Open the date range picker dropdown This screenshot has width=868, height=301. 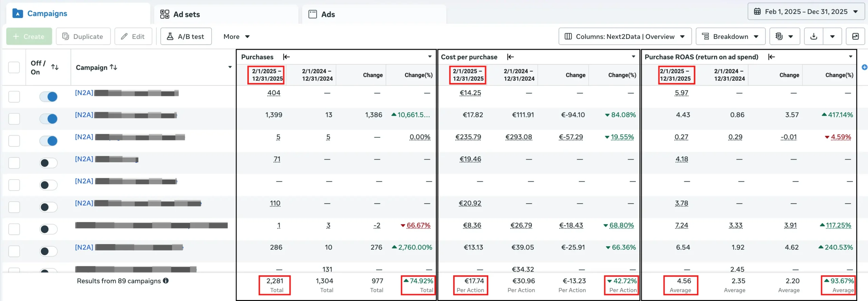click(x=806, y=12)
